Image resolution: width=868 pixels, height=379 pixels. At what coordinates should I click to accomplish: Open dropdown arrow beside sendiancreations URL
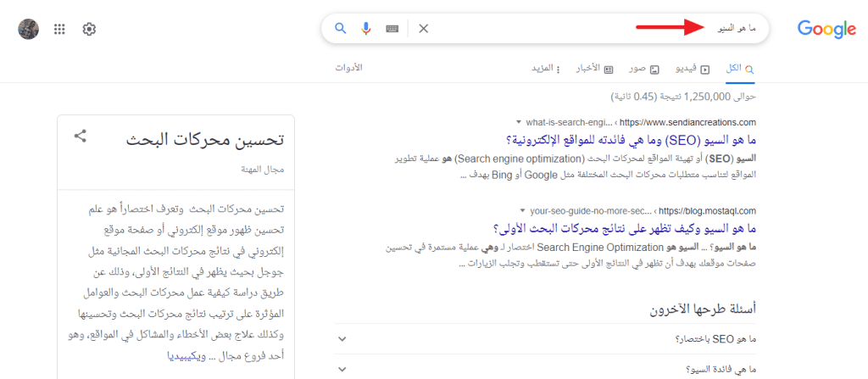519,121
